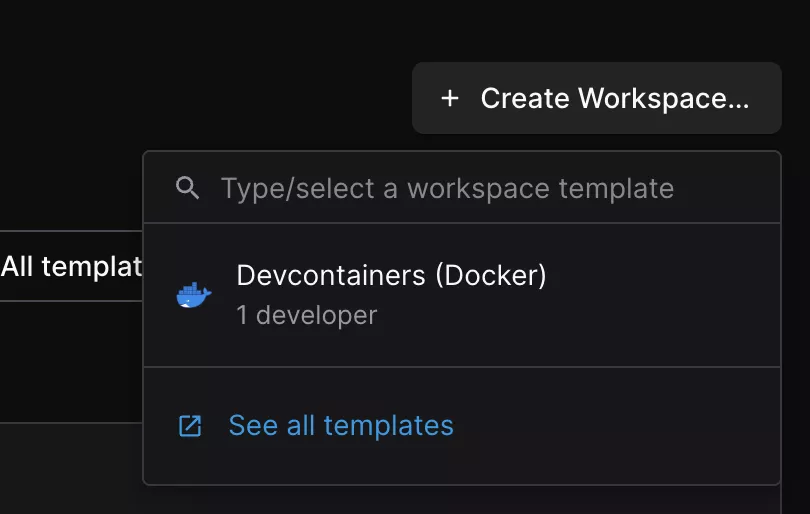
Task: Click the plus icon on Create Workspace
Action: coord(450,98)
